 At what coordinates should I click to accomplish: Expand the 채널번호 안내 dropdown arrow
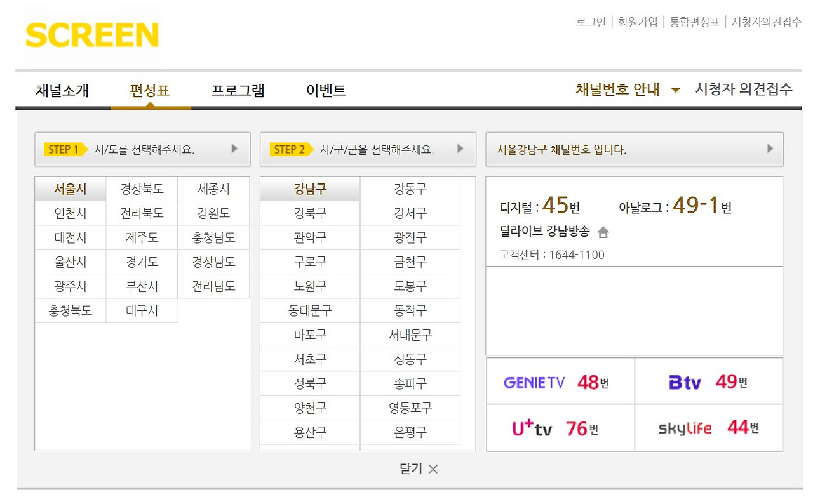coord(676,90)
